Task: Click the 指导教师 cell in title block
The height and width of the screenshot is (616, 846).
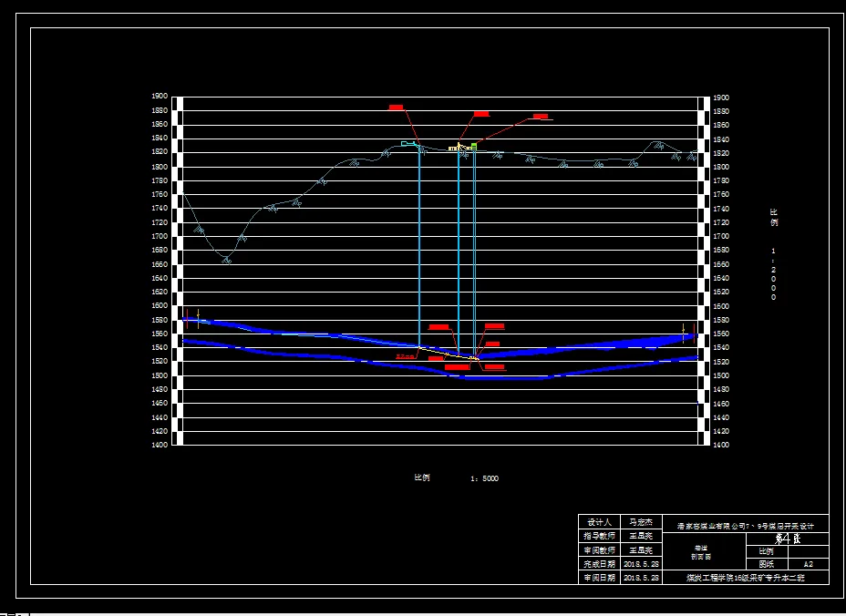Action: 600,536
